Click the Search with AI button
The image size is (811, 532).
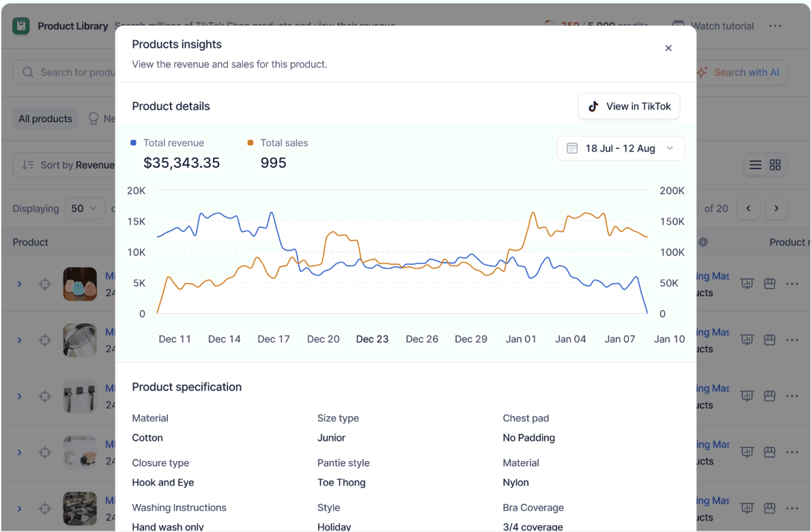739,72
